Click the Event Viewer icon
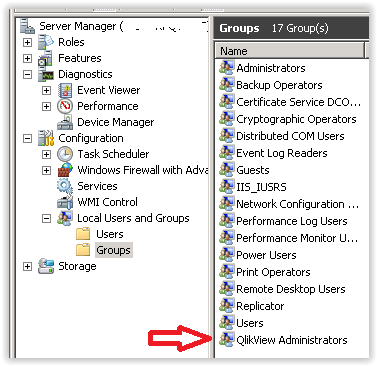377x366 pixels. 65,90
